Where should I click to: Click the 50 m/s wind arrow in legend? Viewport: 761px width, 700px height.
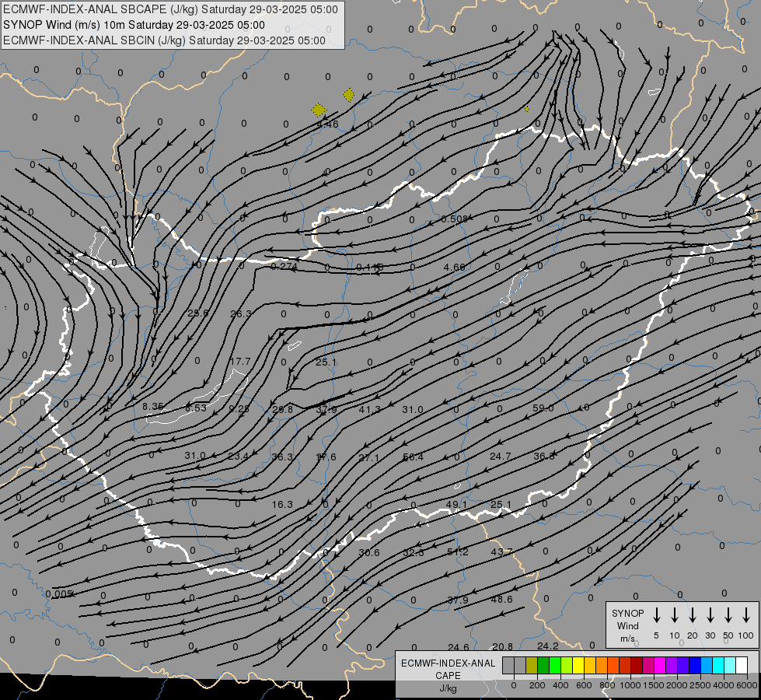[728, 615]
